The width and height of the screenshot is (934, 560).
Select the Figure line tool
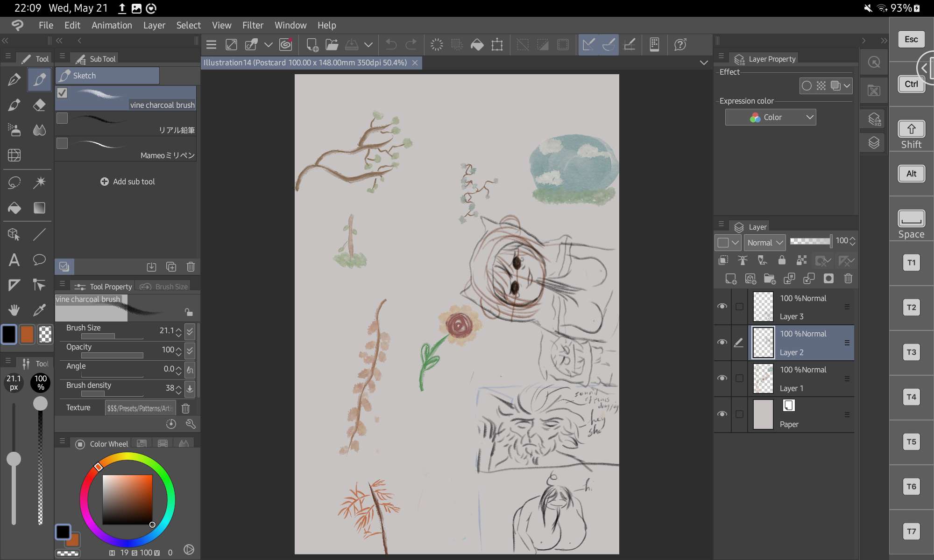pyautogui.click(x=40, y=234)
